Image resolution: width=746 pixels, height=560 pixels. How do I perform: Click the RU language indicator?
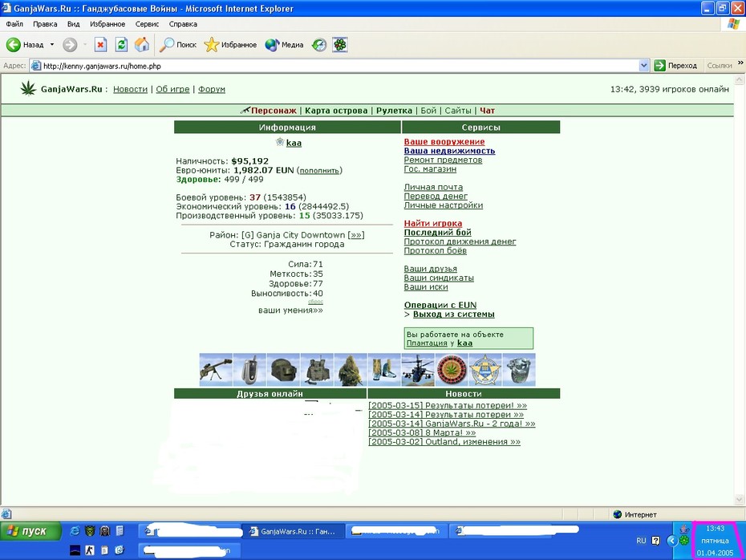(642, 541)
